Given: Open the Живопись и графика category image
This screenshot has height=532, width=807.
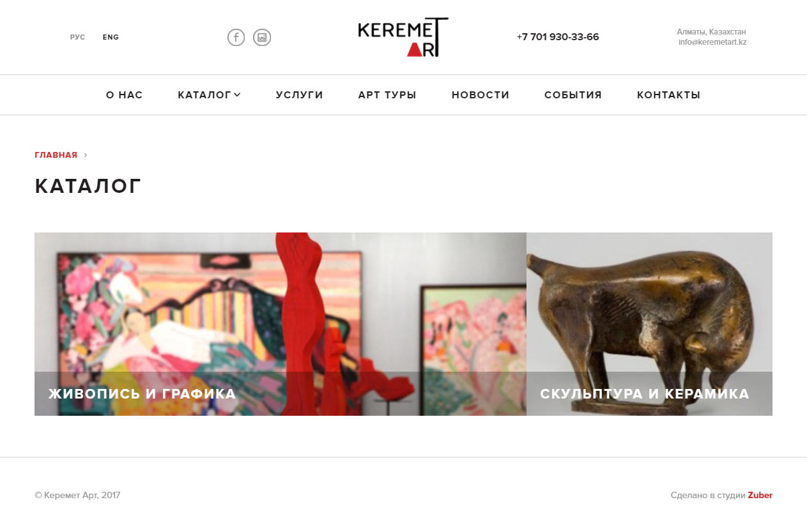Looking at the screenshot, I should pos(281,324).
